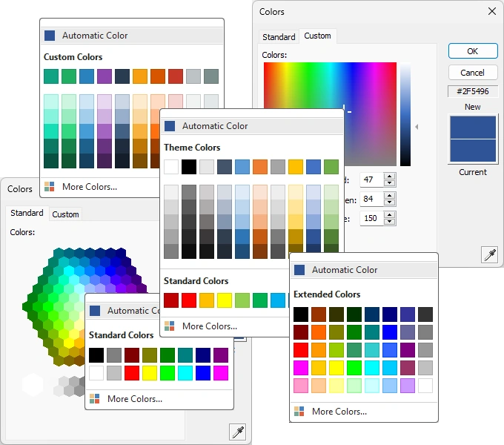This screenshot has width=504, height=445.
Task: Pick olive swatch in small Standard Colors popup
Action: 150,355
